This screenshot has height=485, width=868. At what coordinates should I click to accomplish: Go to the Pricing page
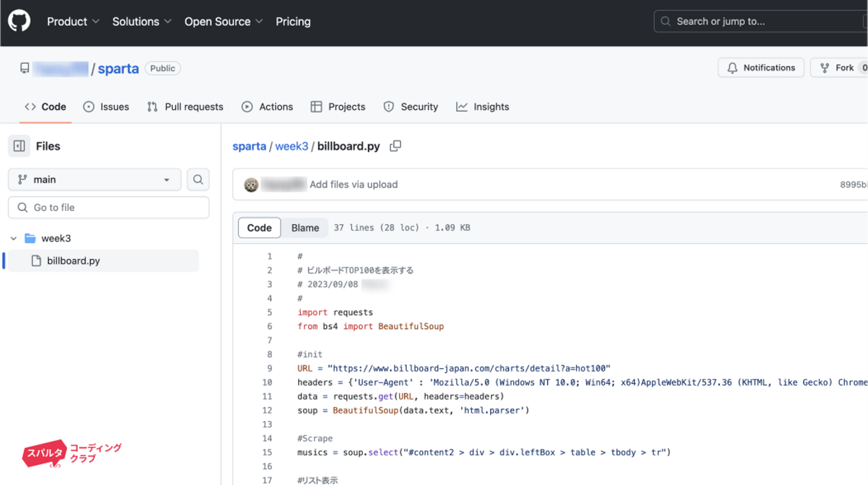293,21
